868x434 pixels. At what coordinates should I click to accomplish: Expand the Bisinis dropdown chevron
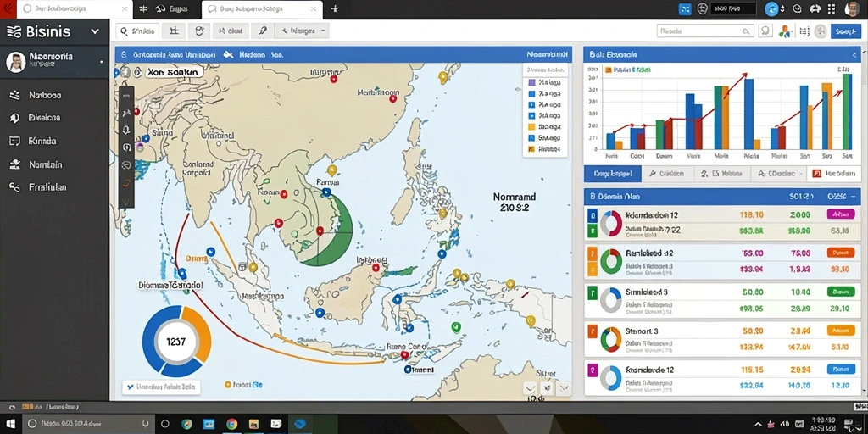(x=95, y=31)
